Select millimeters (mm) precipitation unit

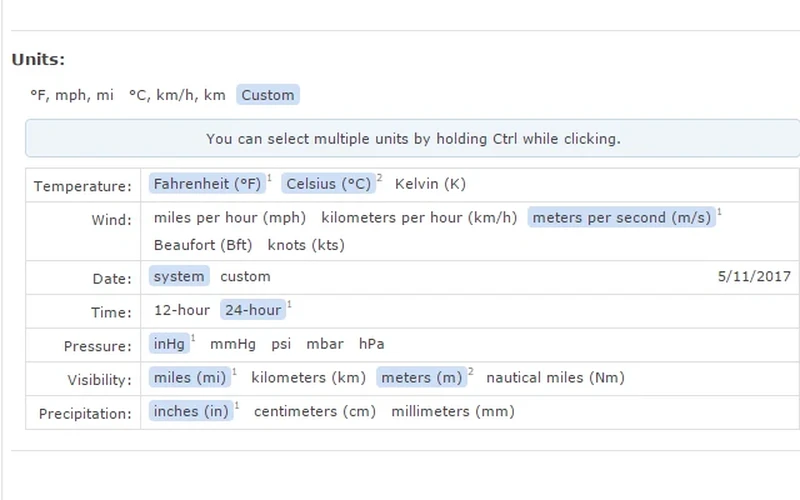click(x=453, y=411)
